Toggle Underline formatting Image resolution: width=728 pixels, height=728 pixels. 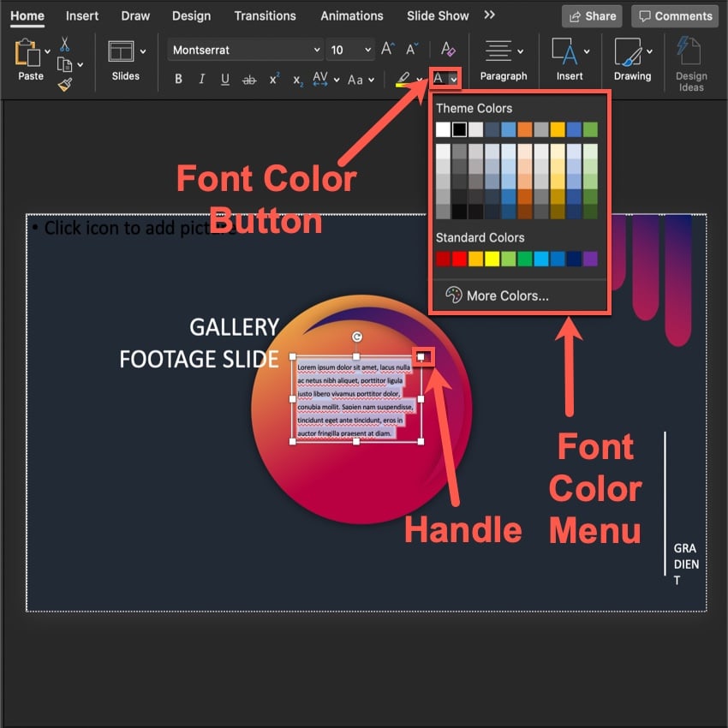pos(225,80)
